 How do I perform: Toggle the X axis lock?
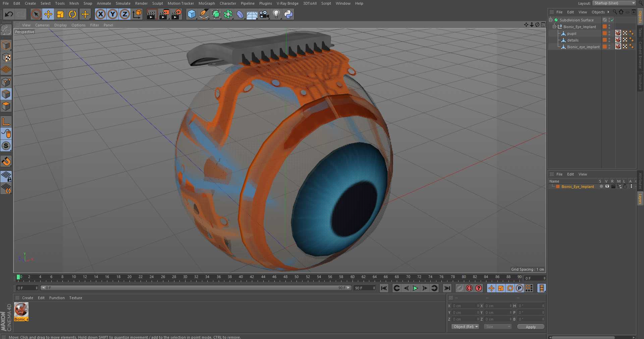pos(101,14)
